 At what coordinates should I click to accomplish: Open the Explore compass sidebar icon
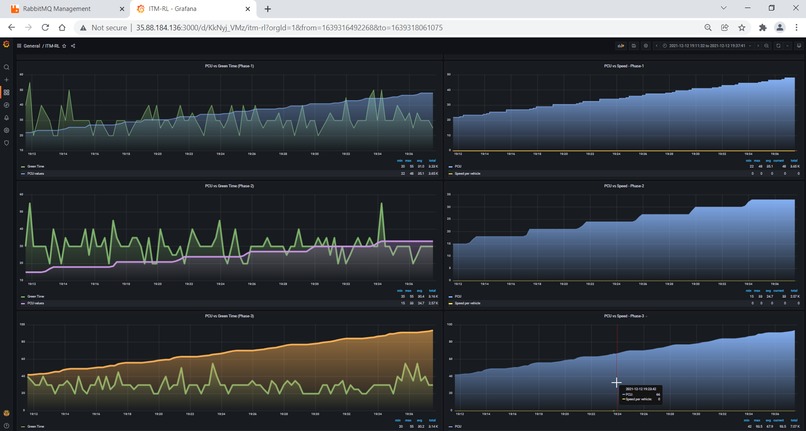point(6,105)
